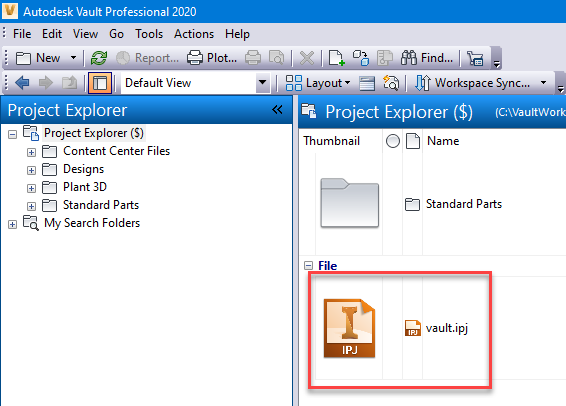The width and height of the screenshot is (566, 406).
Task: Click the Add Files page icon
Action: point(336,58)
